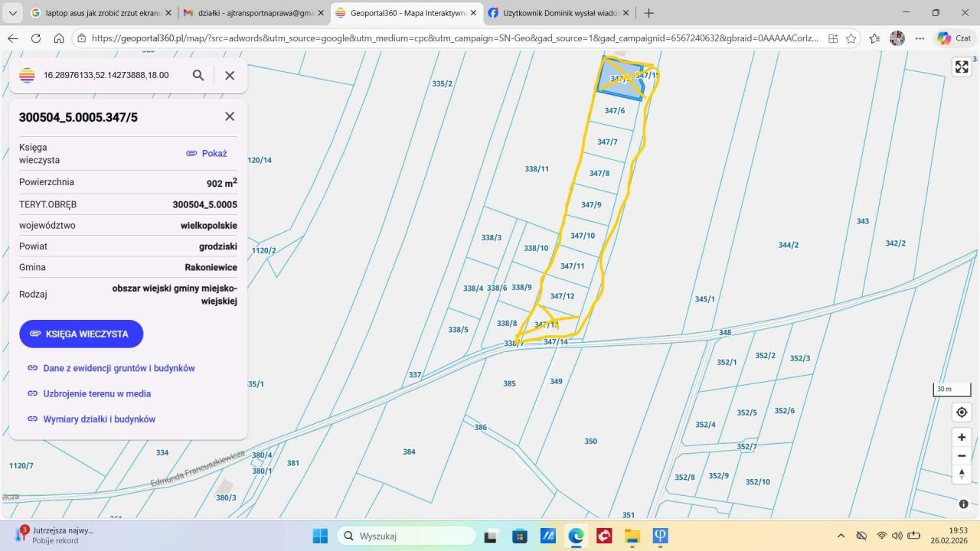Clear the search box with X
Viewport: 980px width, 551px height.
tap(230, 75)
